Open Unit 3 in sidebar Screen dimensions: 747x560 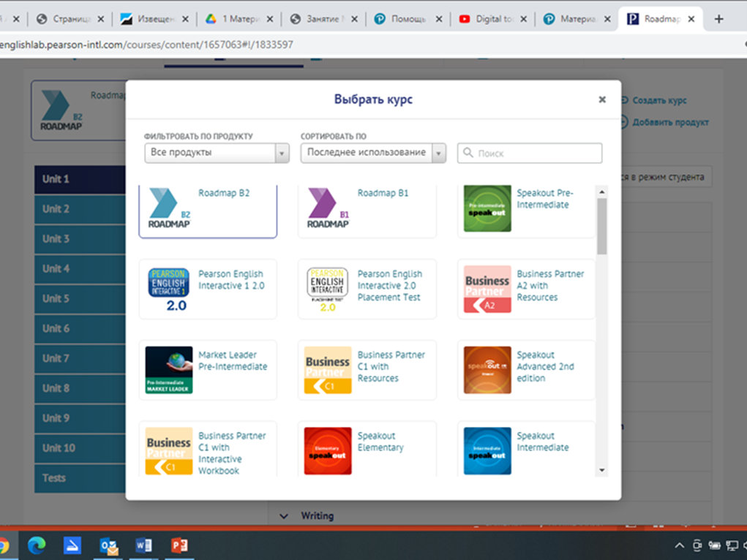click(x=80, y=239)
